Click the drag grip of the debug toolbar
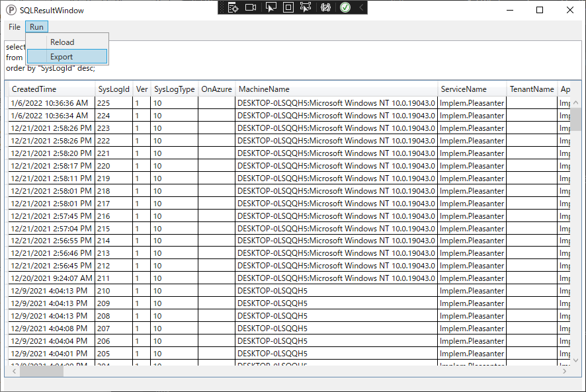 click(222, 7)
